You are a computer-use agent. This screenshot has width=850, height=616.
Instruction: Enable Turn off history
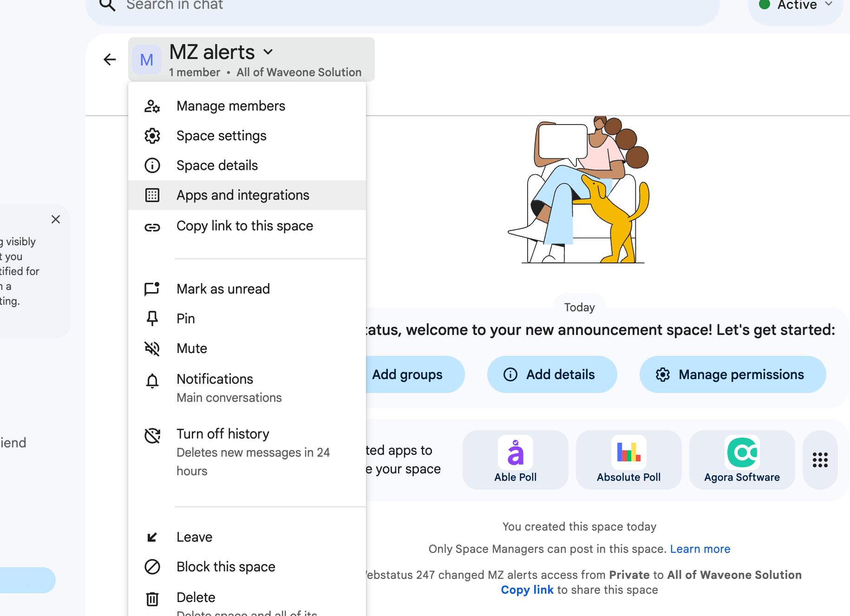223,433
